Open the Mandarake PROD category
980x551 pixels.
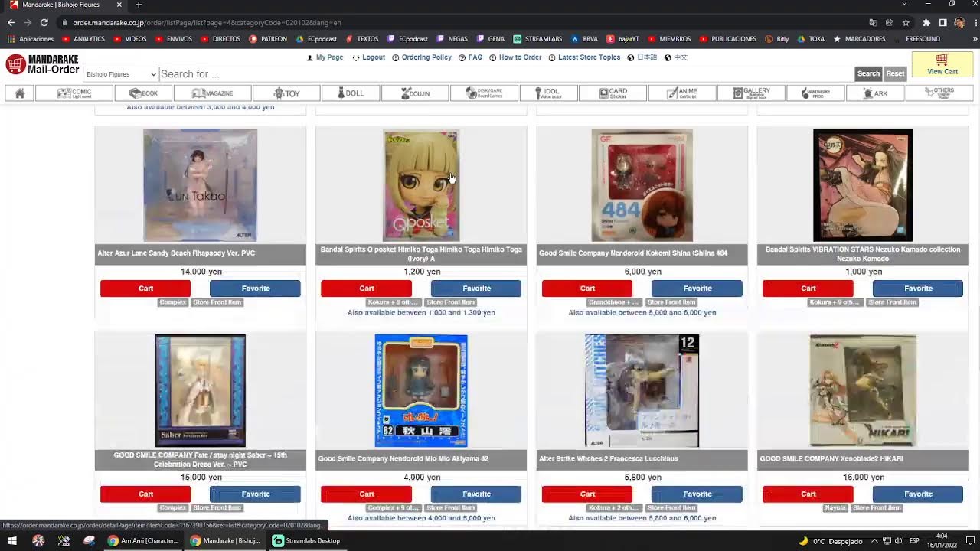(x=815, y=93)
